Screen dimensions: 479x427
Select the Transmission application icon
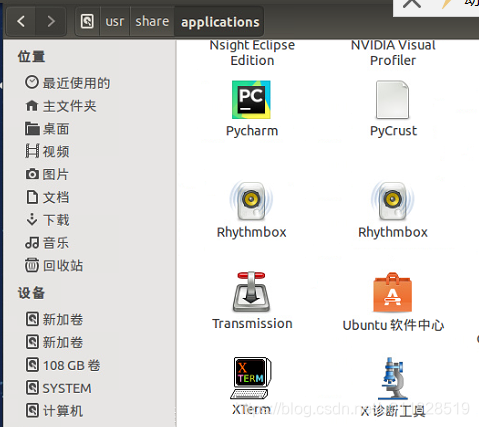tap(251, 292)
